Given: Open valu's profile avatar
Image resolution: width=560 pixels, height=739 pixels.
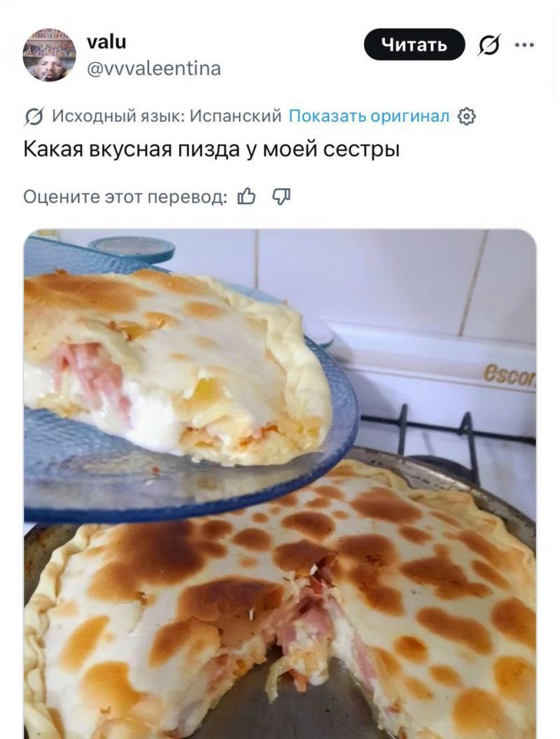Looking at the screenshot, I should [49, 55].
